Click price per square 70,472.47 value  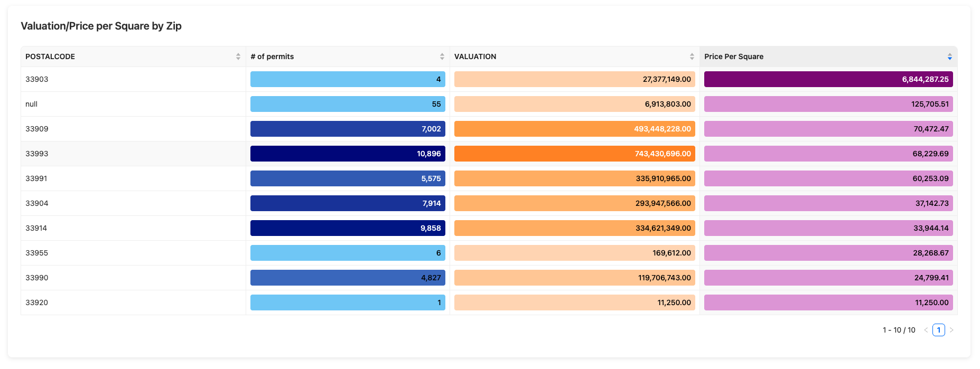click(x=931, y=129)
